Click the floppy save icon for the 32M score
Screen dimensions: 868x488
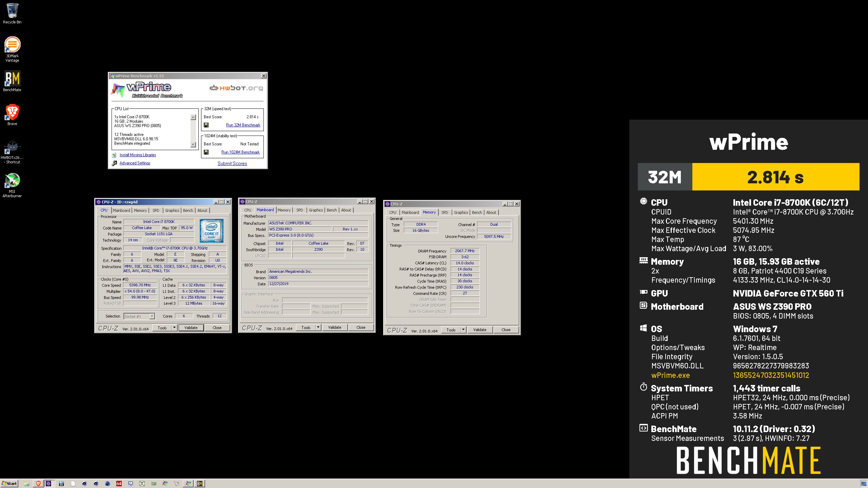206,125
